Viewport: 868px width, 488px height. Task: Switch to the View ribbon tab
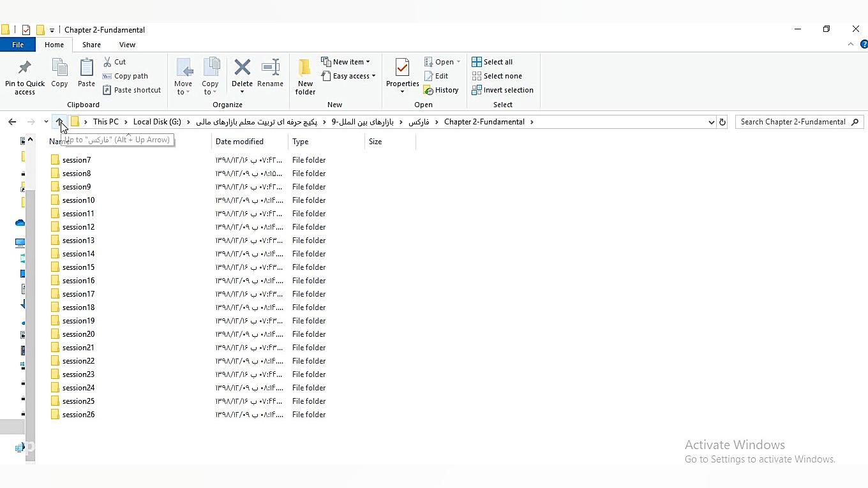pyautogui.click(x=127, y=45)
